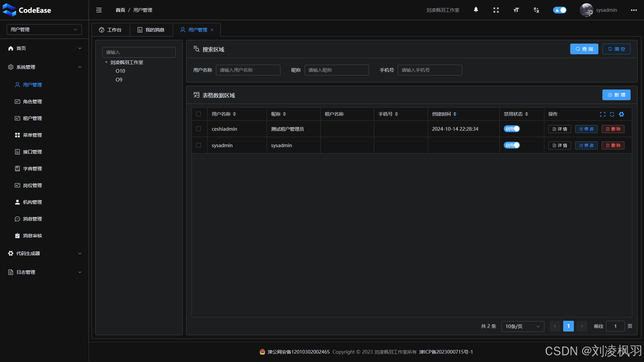The height and width of the screenshot is (362, 644).
Task: Refresh the table data using the refresh icon
Action: (x=612, y=114)
